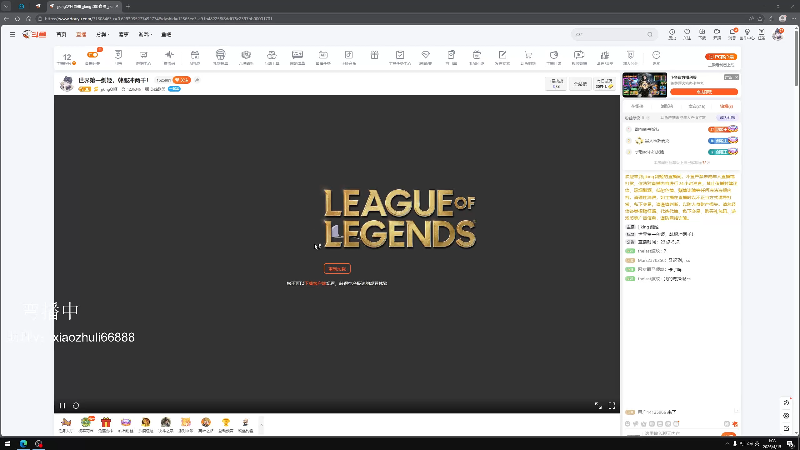Click the smiley face icon in the streamer toolbar
Screen dimensions: 800x450
[656, 55]
